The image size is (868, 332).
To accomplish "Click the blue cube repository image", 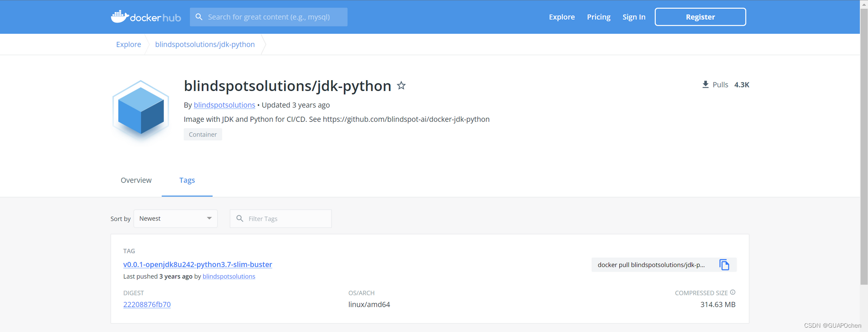I will click(141, 110).
